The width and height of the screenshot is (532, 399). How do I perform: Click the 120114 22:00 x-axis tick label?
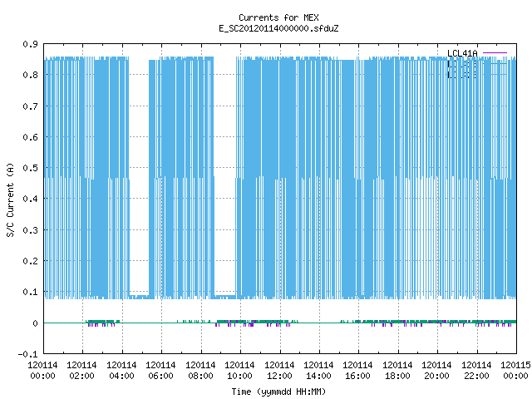(x=476, y=371)
